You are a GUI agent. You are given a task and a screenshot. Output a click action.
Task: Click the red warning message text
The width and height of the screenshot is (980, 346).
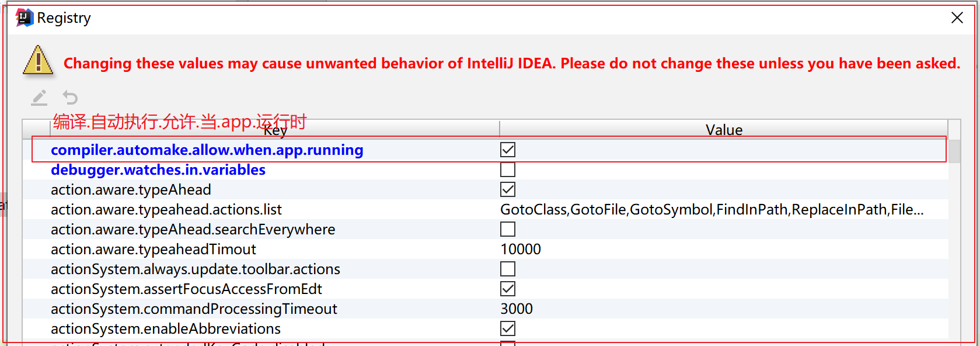[512, 63]
